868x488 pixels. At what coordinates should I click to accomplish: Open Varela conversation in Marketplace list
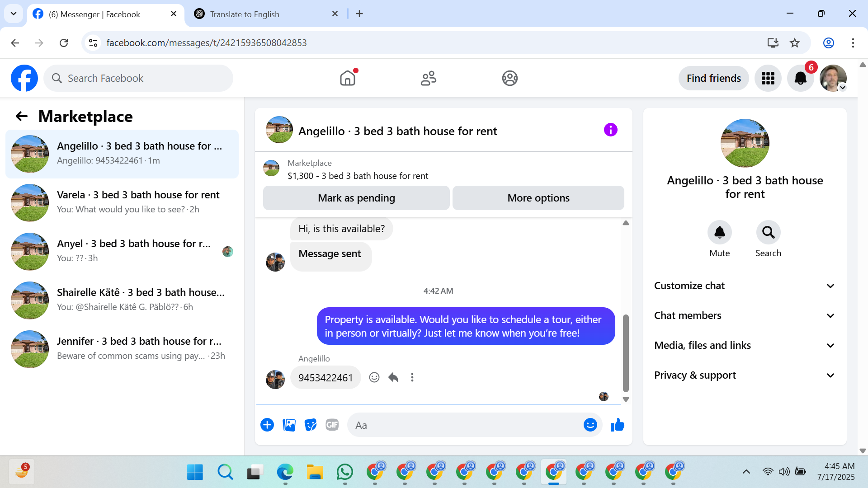pos(122,202)
